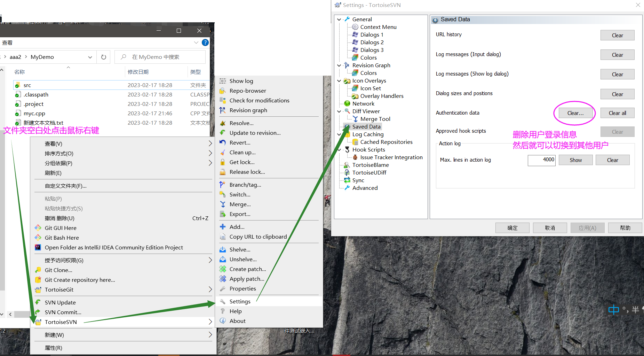Select TortoiseUDiff in the settings tree
644x356 pixels.
369,172
